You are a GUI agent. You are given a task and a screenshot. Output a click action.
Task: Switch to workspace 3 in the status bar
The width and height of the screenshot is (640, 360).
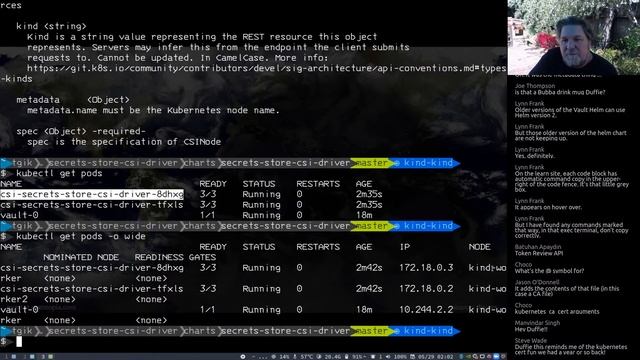[x=47, y=356]
